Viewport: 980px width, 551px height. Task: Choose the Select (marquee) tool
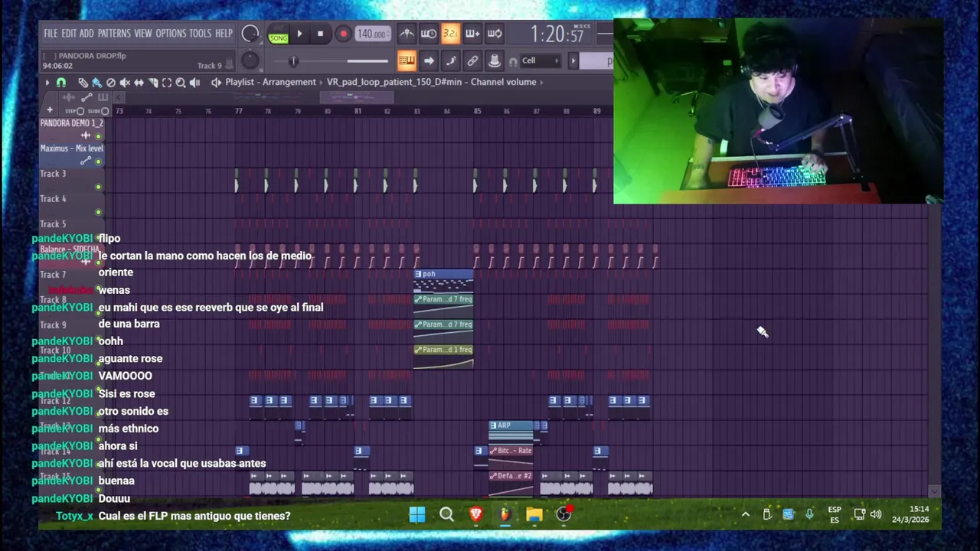coord(167,83)
